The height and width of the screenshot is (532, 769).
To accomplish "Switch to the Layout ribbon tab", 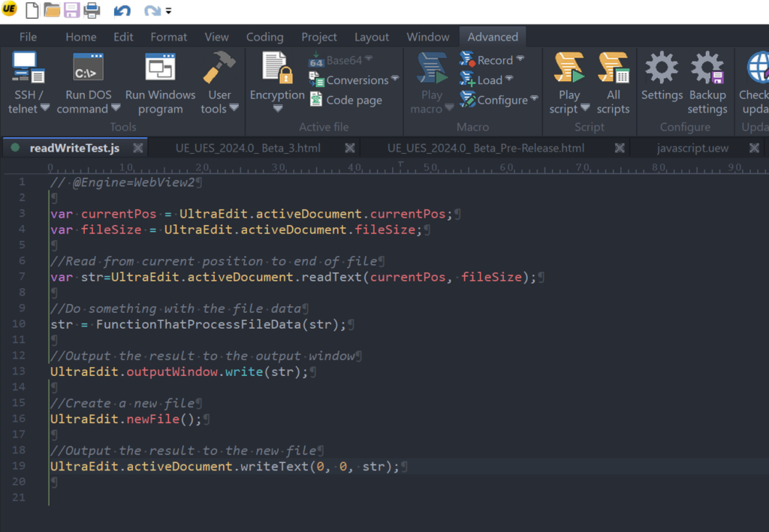I will [x=372, y=37].
